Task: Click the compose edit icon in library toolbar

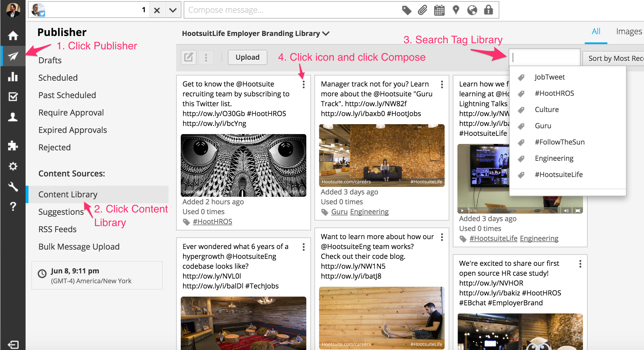Action: [189, 57]
